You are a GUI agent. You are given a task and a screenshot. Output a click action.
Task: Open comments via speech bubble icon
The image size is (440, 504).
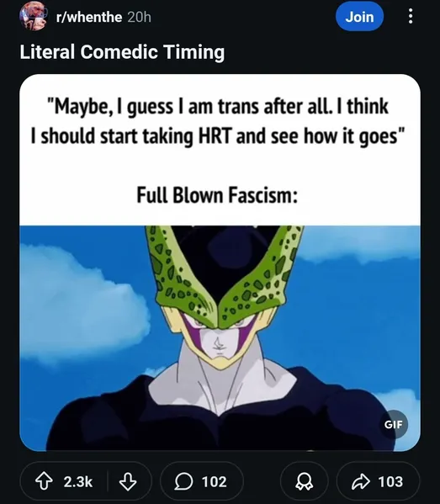click(x=184, y=481)
